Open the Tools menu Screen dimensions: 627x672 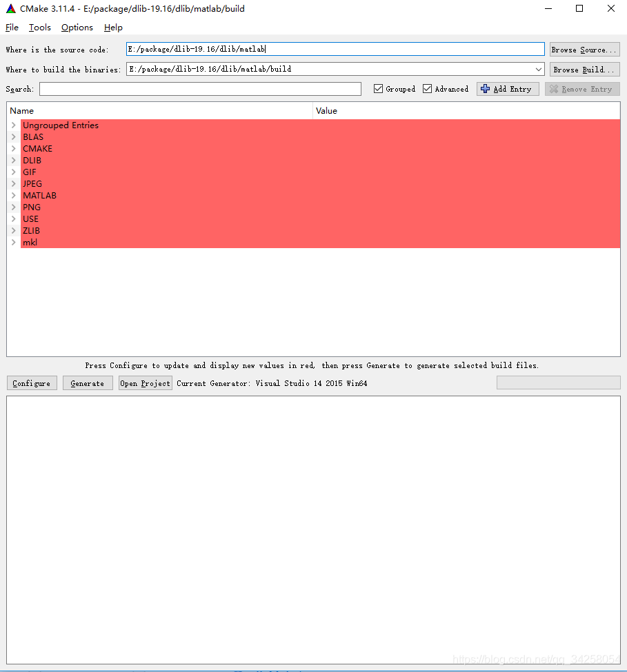tap(40, 28)
